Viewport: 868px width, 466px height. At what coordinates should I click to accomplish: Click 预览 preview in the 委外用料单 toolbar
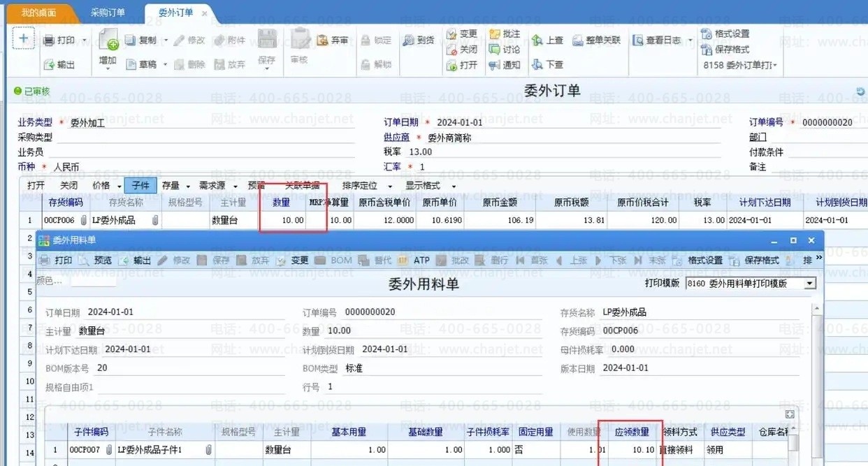[84, 260]
